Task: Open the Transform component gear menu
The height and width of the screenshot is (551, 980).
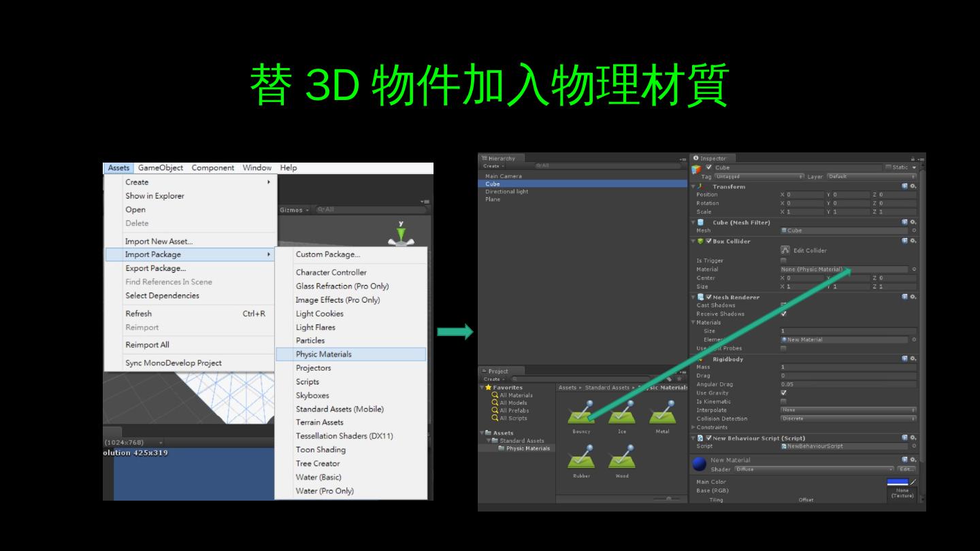Action: tap(913, 186)
